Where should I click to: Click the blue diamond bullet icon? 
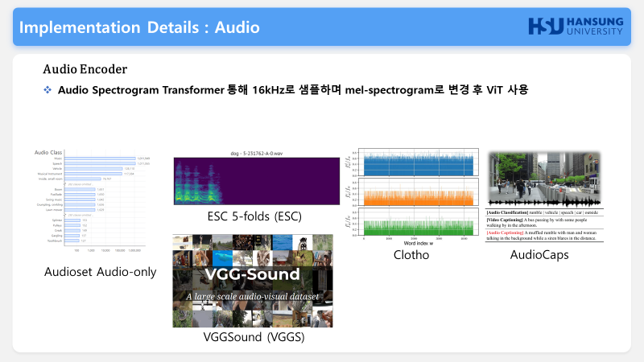pyautogui.click(x=47, y=90)
